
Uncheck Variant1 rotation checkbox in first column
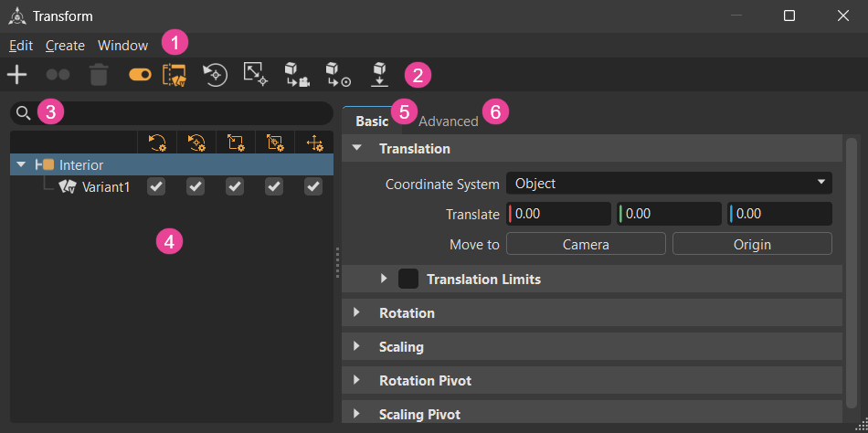(x=157, y=187)
